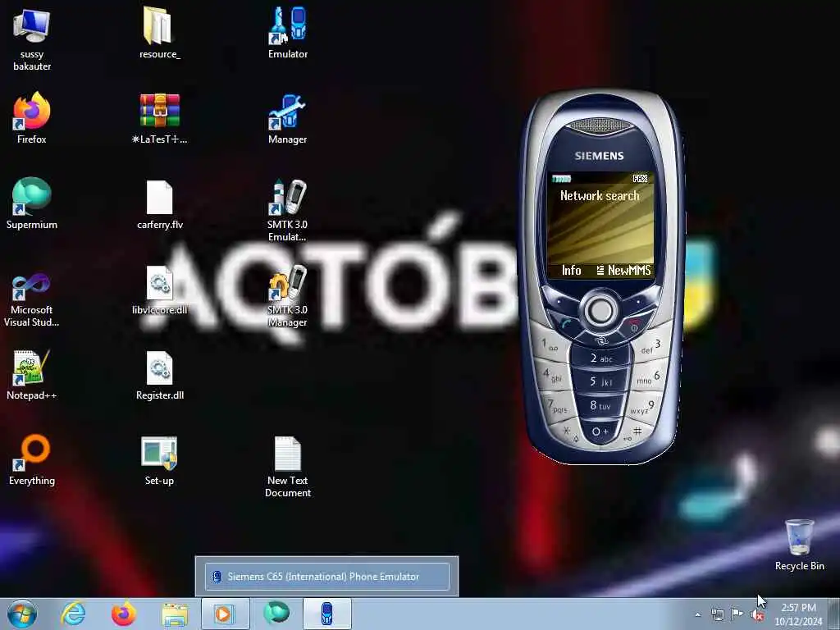The width and height of the screenshot is (840, 630).
Task: Select the LaTesT+ WinRAR archive icon
Action: [160, 118]
